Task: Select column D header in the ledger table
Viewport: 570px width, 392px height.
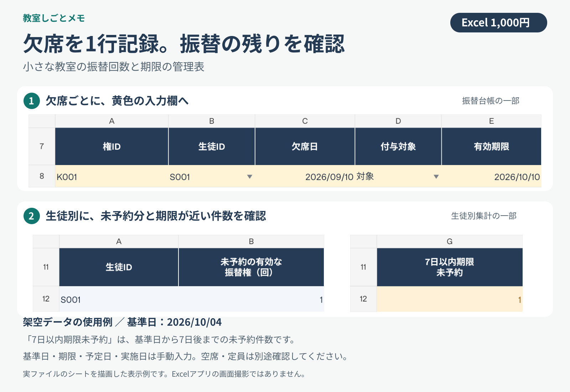Action: pyautogui.click(x=398, y=121)
